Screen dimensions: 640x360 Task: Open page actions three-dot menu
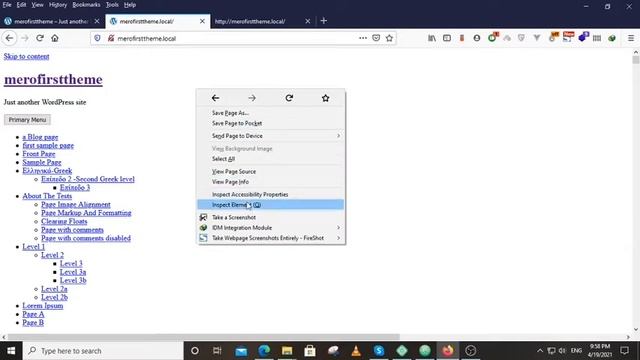pyautogui.click(x=362, y=38)
